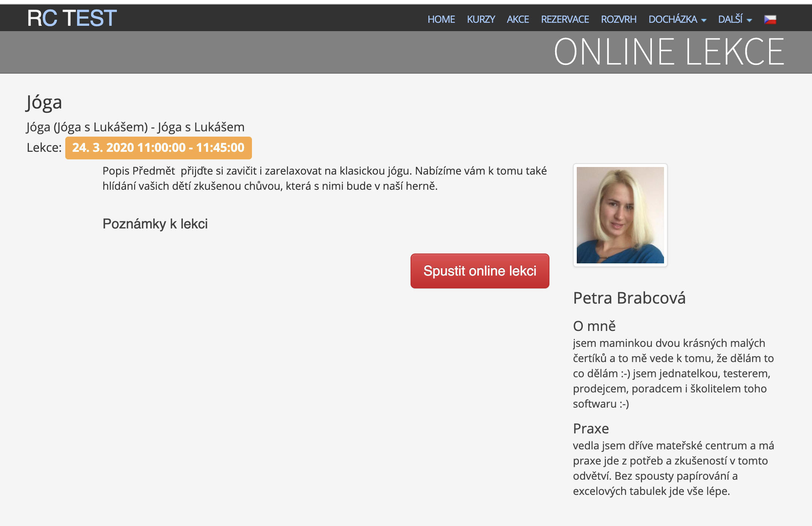Viewport: 812px width, 526px height.
Task: Click the caret arrow next to DOCHÁZKA
Action: (x=704, y=20)
